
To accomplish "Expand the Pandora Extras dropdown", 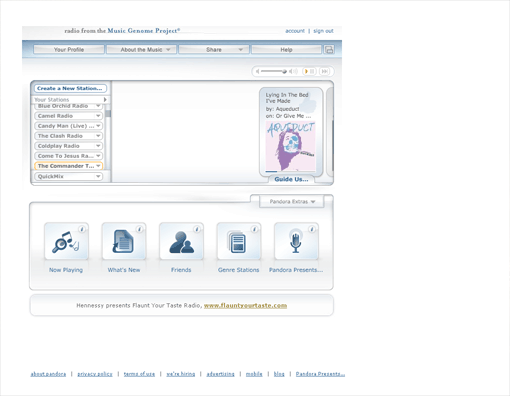I will [292, 202].
